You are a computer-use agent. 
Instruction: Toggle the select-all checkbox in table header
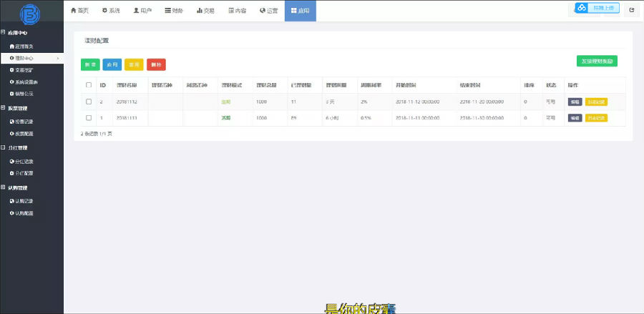pos(89,85)
